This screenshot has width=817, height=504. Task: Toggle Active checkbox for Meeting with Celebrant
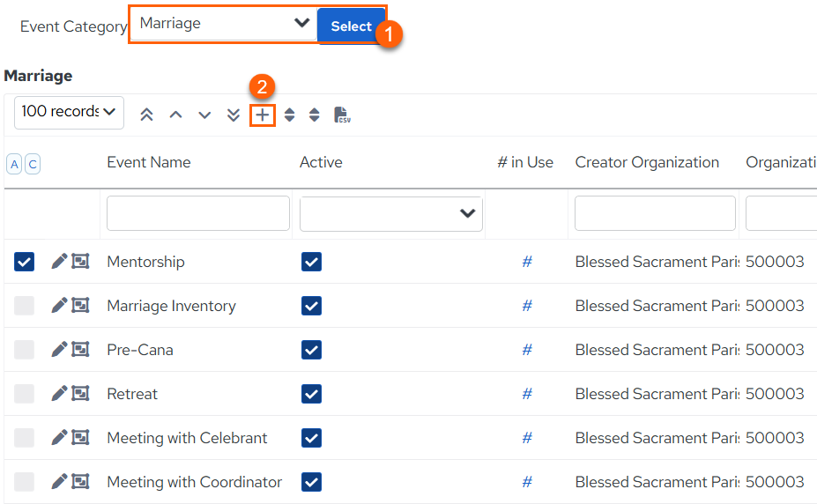click(311, 438)
